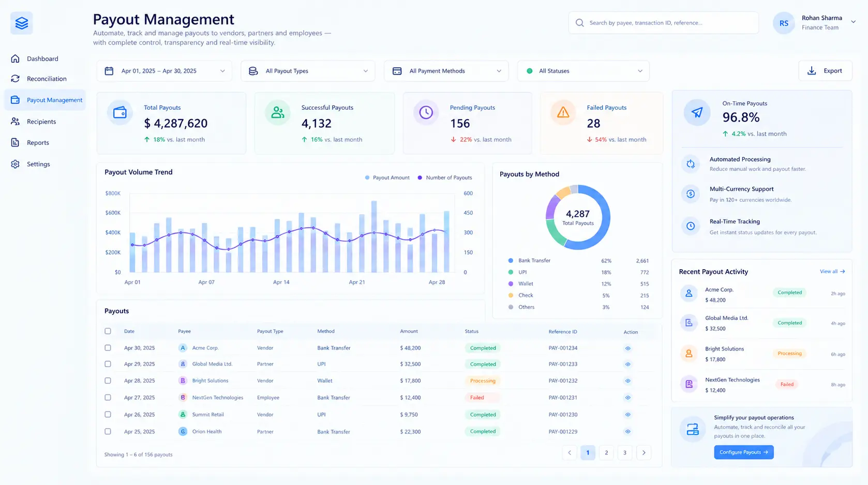View payout PAY-001232 with eye icon
Screen dimensions: 868x485
pos(628,381)
